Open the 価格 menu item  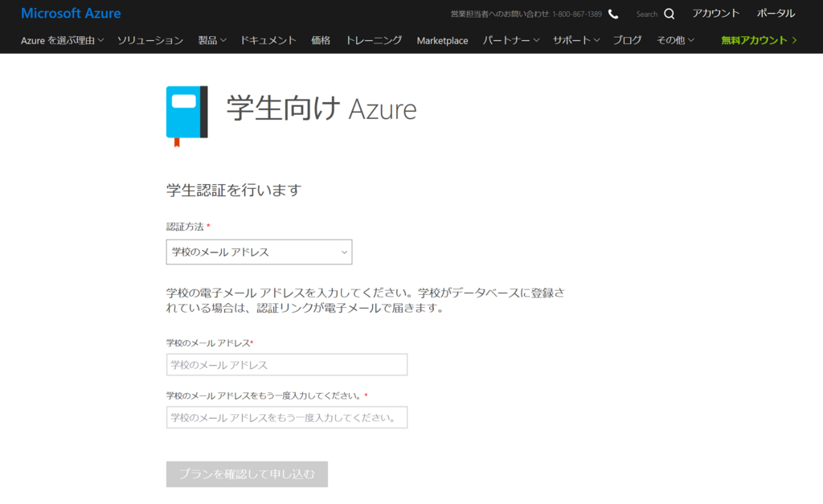[321, 40]
